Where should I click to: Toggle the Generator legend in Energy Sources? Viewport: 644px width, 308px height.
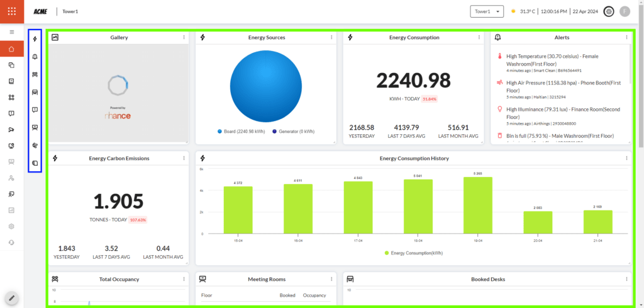(x=293, y=132)
